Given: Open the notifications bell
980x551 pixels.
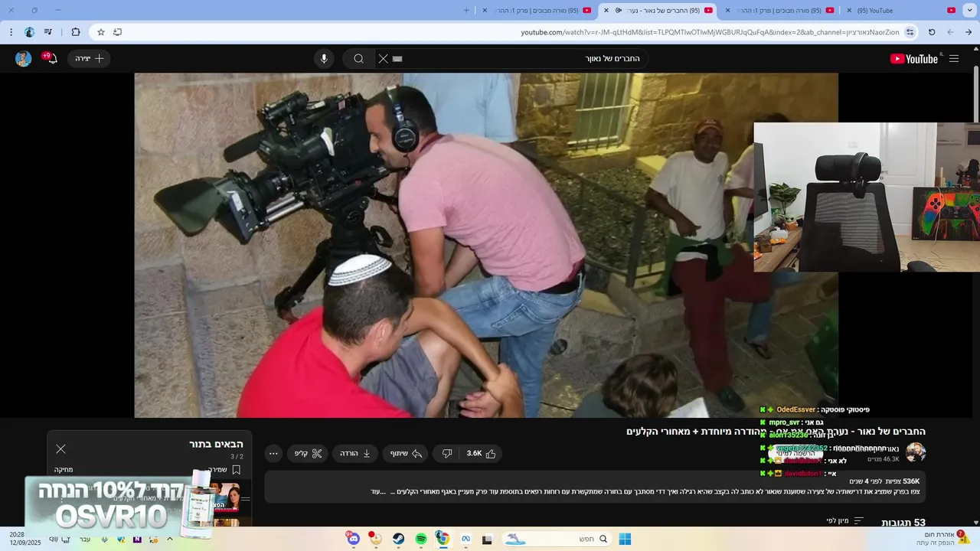Looking at the screenshot, I should 51,59.
